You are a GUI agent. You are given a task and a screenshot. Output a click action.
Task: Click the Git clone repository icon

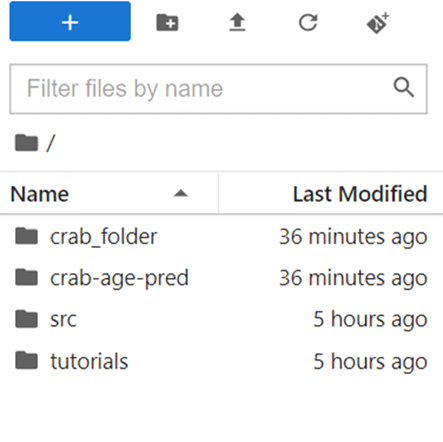[x=378, y=23]
